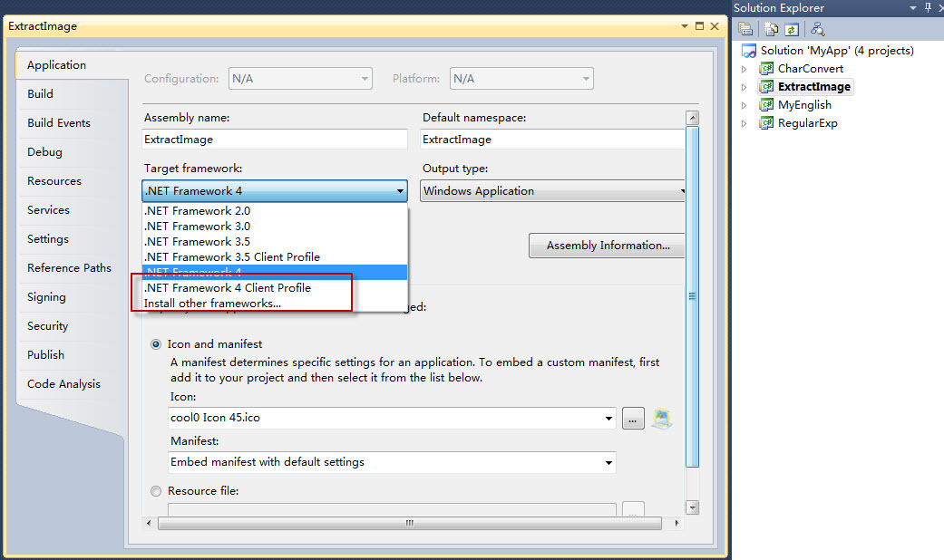Click the vertical scrollbar thumb
The height and width of the screenshot is (560, 944).
point(692,296)
